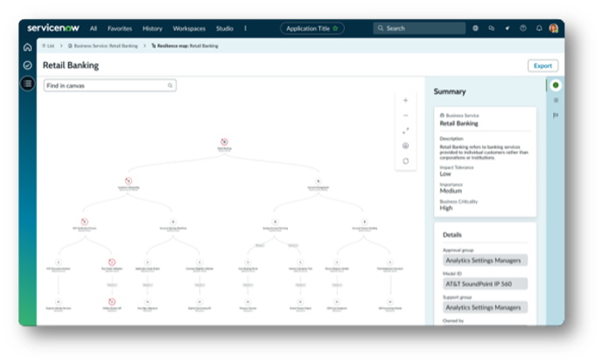Click the circled download canvas control
Image resolution: width=602 pixels, height=364 pixels.
pyautogui.click(x=405, y=145)
